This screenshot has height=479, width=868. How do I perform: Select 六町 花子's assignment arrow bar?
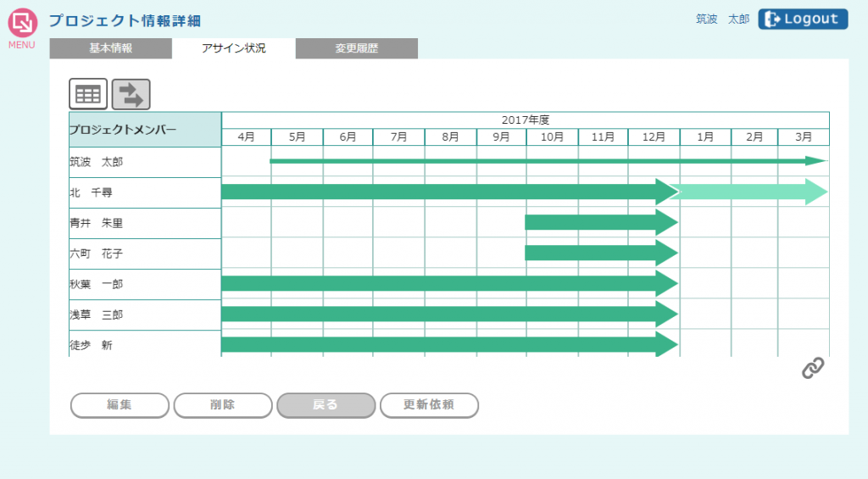[598, 253]
